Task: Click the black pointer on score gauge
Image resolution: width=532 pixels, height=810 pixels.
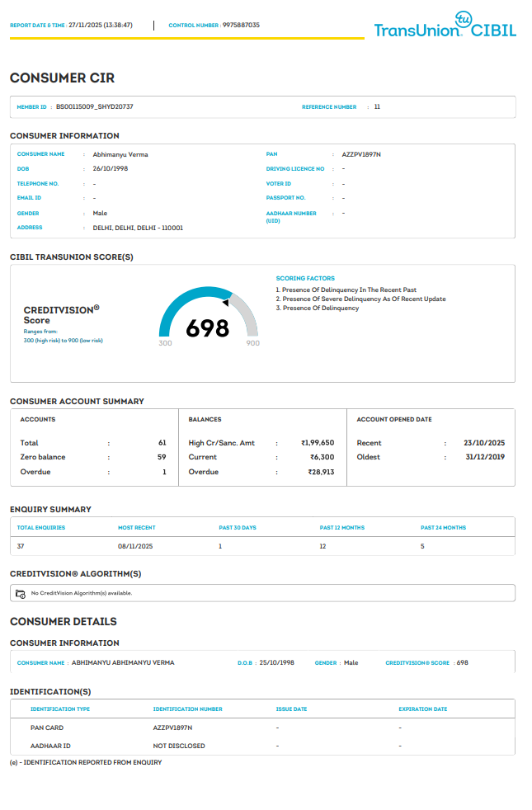Action: 225,303
